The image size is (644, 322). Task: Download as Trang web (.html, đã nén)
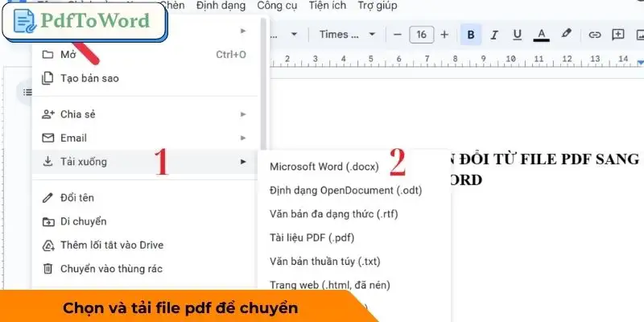point(353,285)
